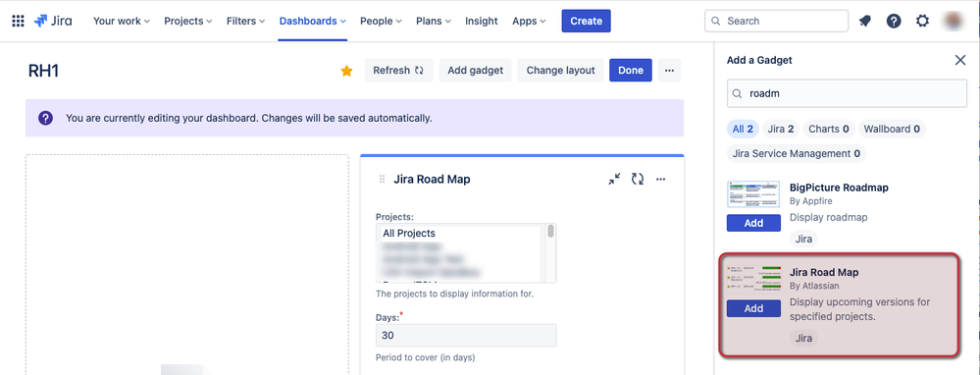Image resolution: width=980 pixels, height=375 pixels.
Task: Expand the Apps menu
Action: coord(529,21)
